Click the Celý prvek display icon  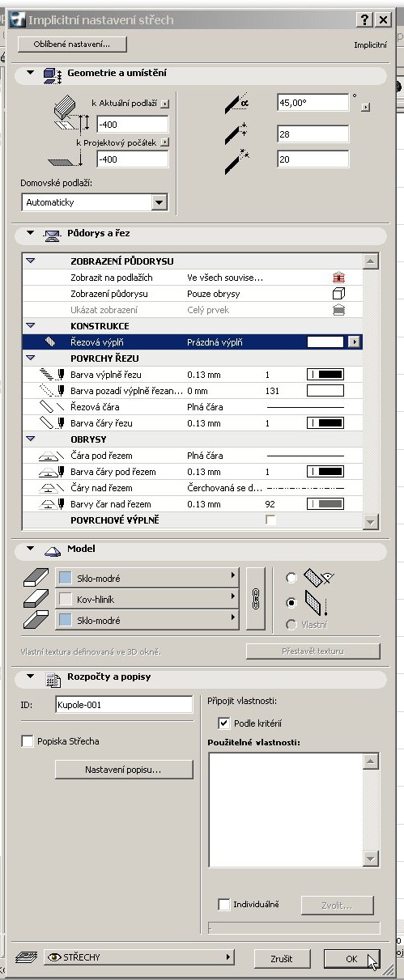pos(339,310)
